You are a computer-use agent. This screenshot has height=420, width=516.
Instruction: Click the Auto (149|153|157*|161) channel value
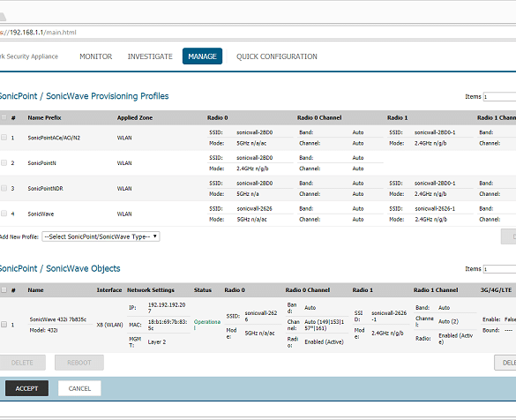coord(324,325)
